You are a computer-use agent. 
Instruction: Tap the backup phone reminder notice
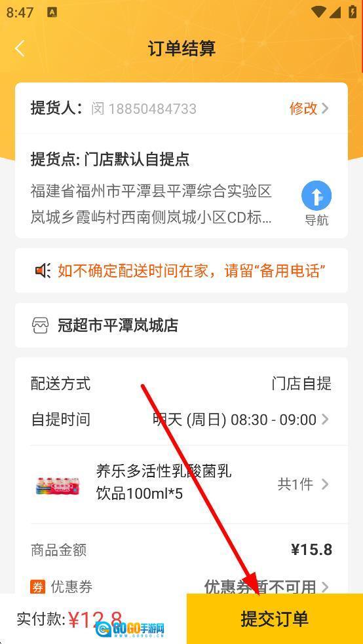(x=181, y=271)
